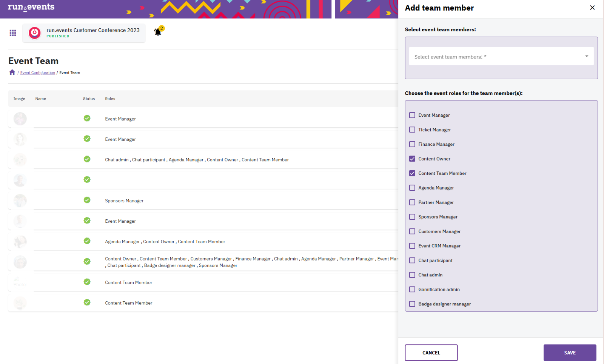Check the Agenda Manager role

(412, 188)
